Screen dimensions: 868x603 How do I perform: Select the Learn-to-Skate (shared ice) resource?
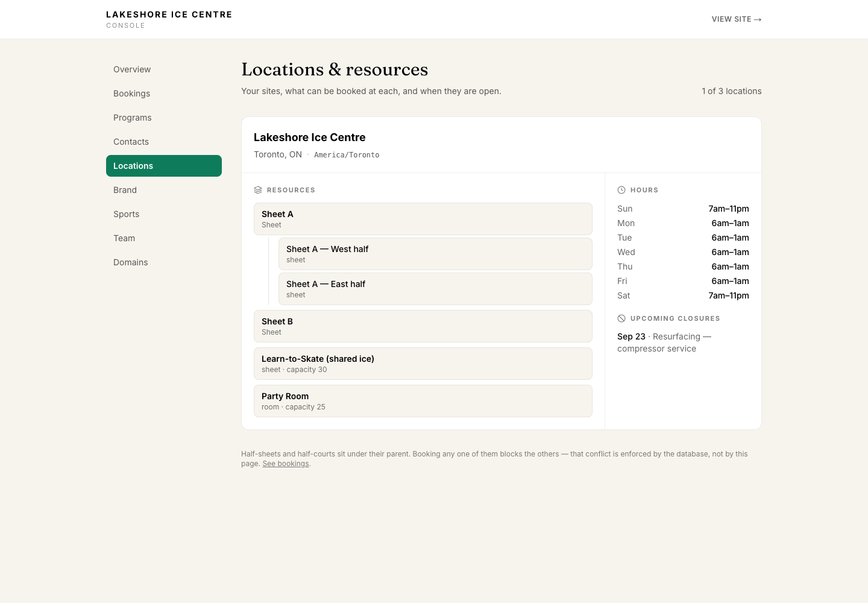pos(423,364)
